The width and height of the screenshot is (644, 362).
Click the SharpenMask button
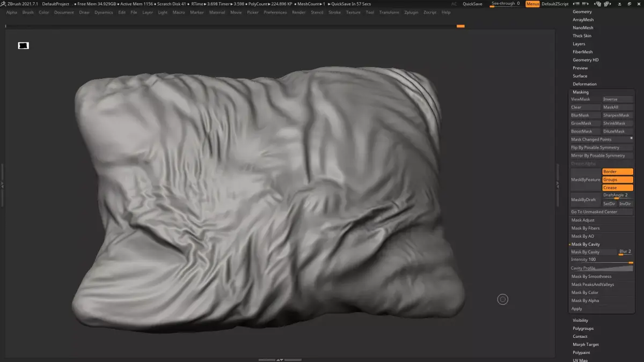pos(617,115)
